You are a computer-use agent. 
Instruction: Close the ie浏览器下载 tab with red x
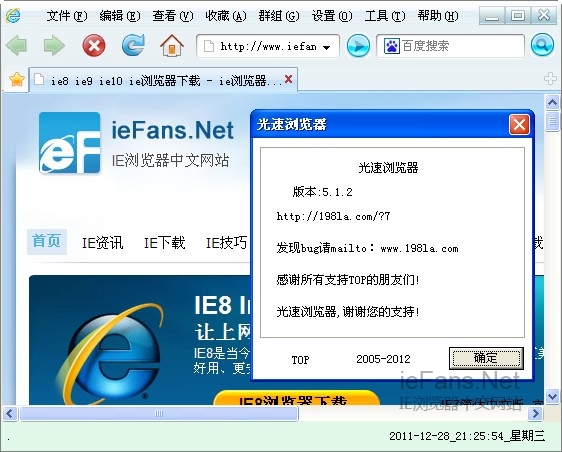pyautogui.click(x=289, y=79)
